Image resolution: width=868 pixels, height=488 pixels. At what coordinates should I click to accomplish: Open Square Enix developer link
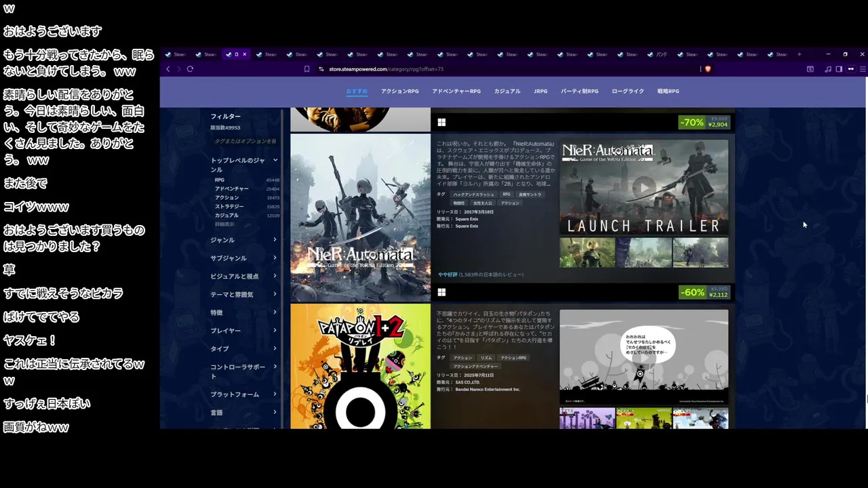coord(467,219)
